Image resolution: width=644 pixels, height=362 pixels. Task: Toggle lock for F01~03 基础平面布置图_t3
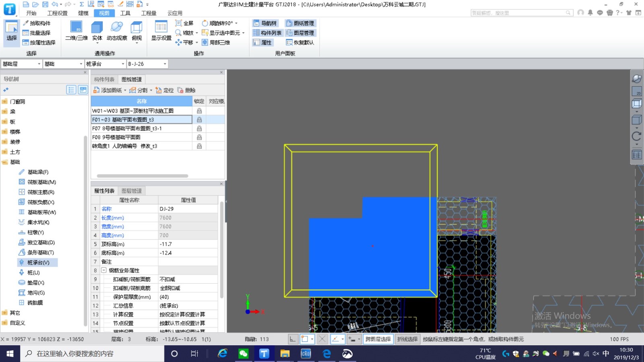click(x=199, y=119)
